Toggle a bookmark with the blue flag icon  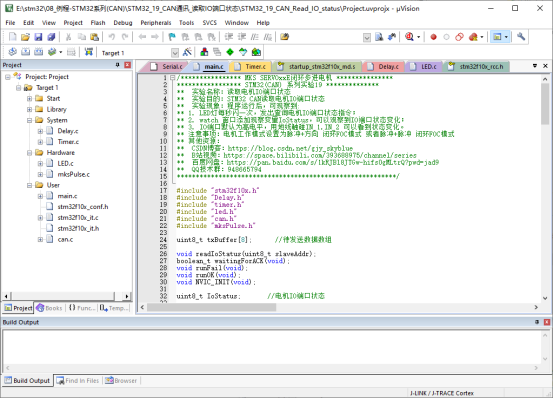(x=172, y=37)
